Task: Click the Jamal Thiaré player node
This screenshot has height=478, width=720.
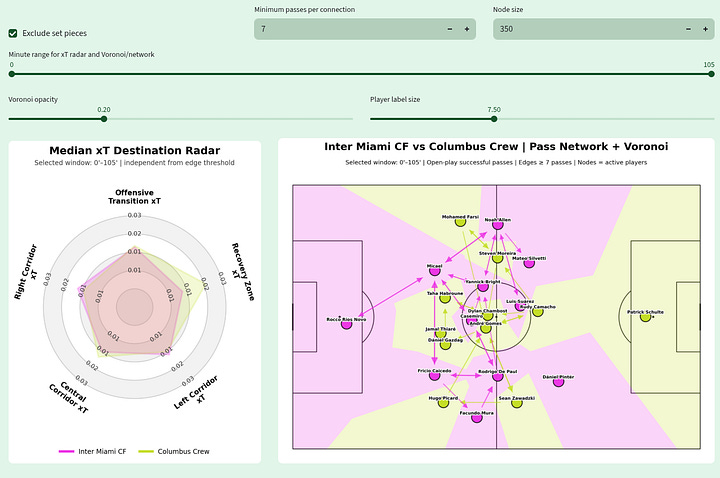Action: tap(440, 334)
